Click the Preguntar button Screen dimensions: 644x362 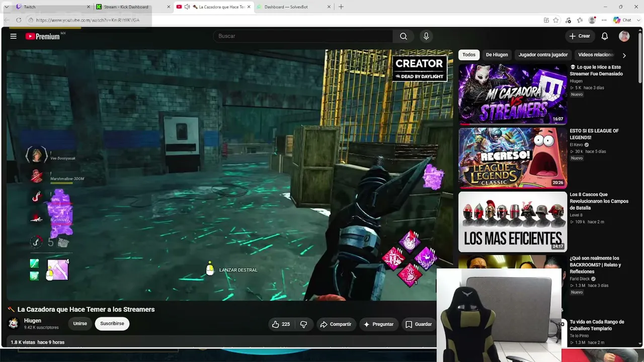(x=378, y=324)
